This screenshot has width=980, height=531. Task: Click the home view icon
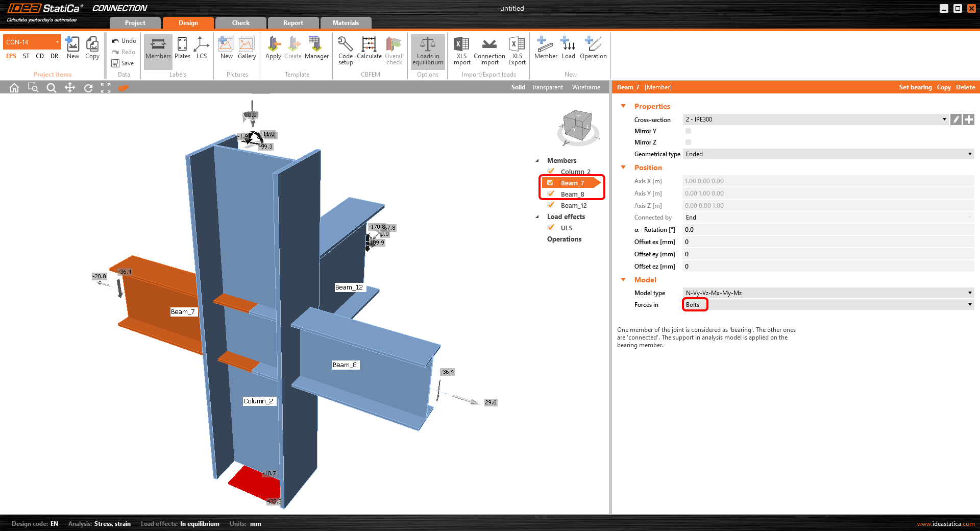(14, 88)
